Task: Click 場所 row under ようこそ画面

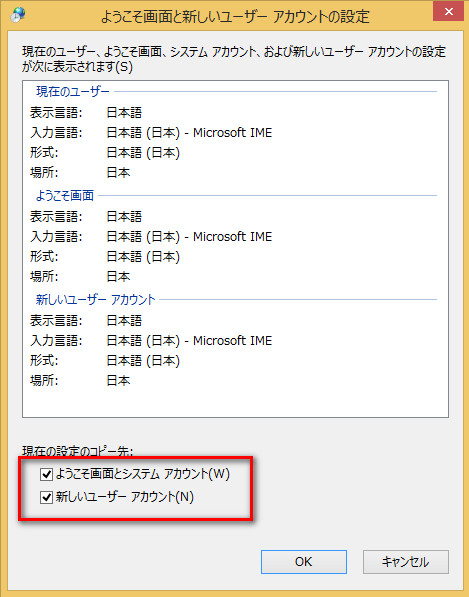Action: pos(80,276)
